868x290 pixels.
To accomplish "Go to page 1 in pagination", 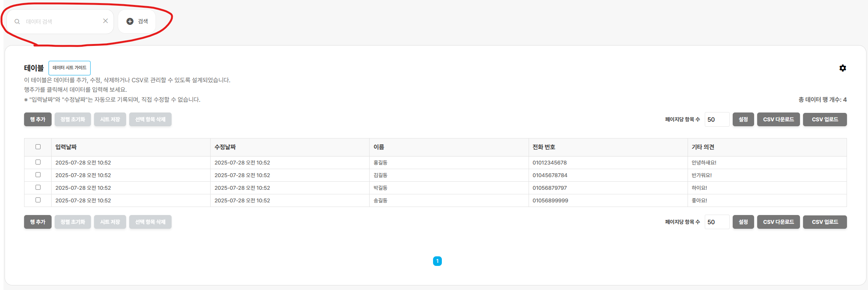I will pos(437,261).
